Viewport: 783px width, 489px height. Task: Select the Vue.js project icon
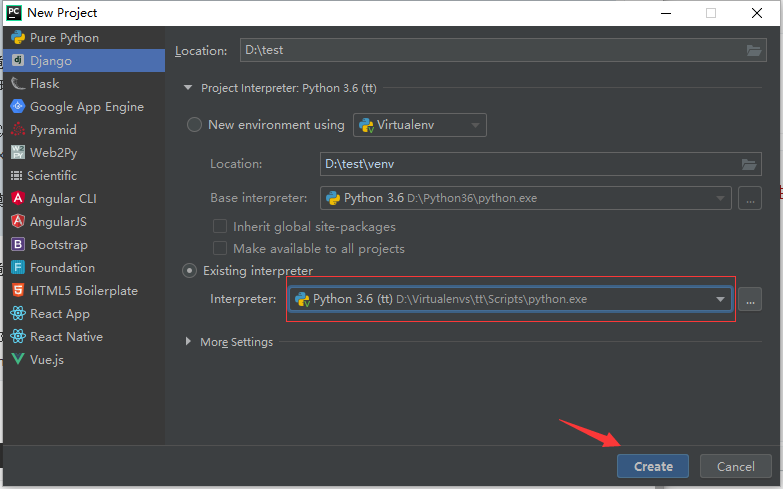(x=17, y=360)
